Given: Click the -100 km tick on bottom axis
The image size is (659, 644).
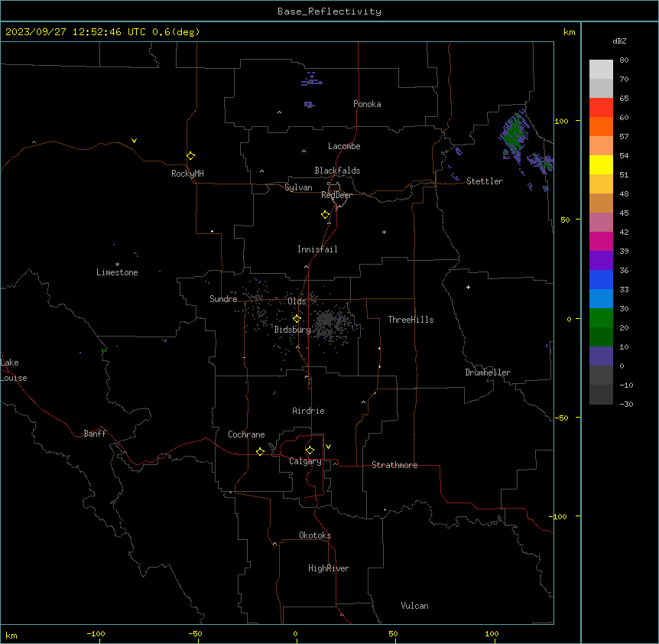Looking at the screenshot, I should pos(96,633).
